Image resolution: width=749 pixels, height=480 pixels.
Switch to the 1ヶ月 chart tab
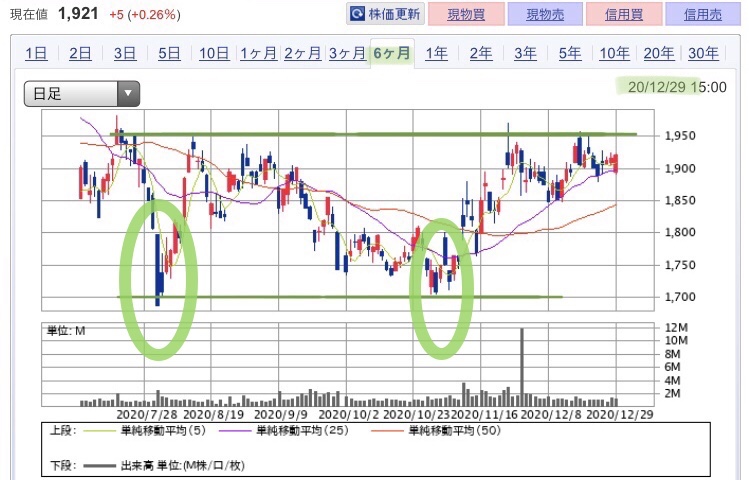(x=258, y=53)
